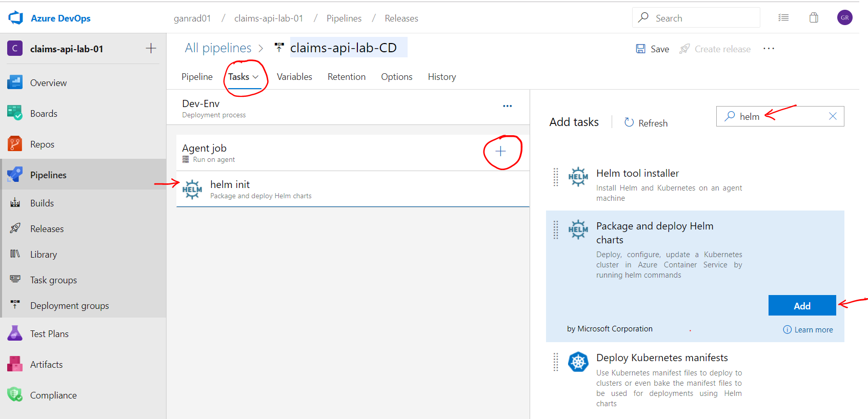Click the Azure DevOps title text
Image resolution: width=868 pixels, height=419 pixels.
[60, 18]
